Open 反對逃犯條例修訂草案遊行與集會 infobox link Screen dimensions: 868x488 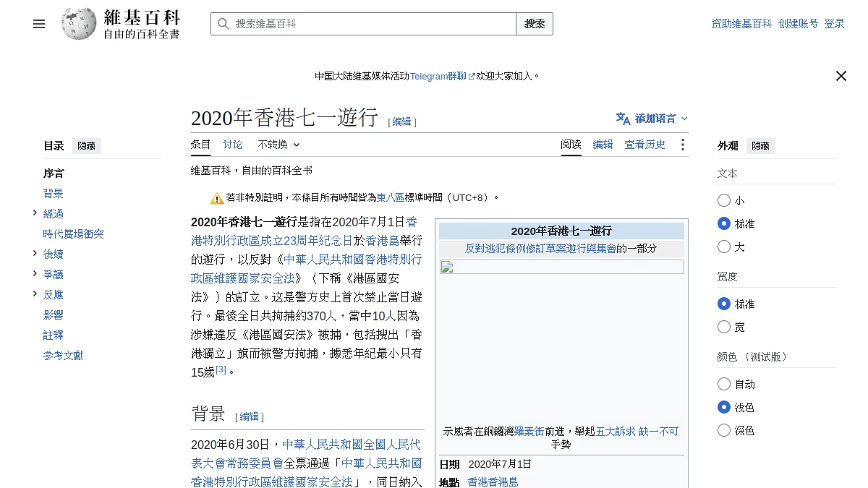[540, 248]
